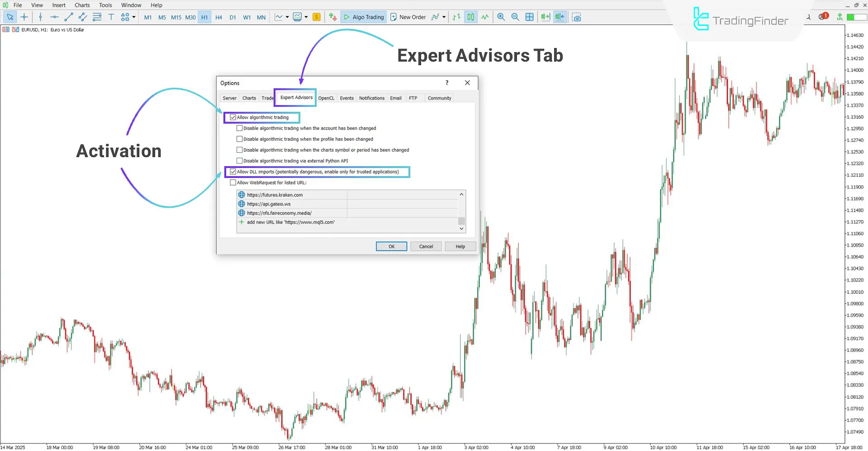The height and width of the screenshot is (451, 868).
Task: Switch to the Notifications tab in Options
Action: 371,98
